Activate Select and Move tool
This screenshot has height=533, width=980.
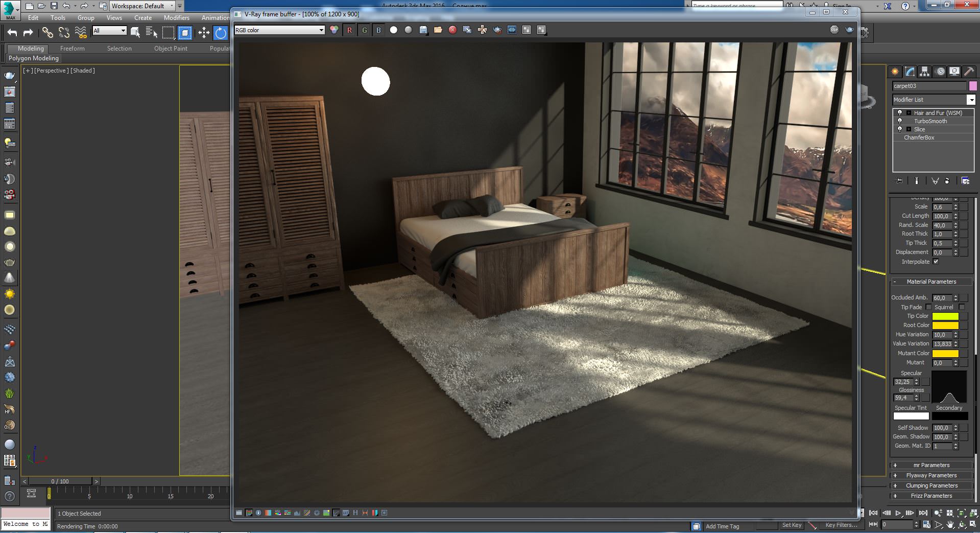pyautogui.click(x=204, y=33)
